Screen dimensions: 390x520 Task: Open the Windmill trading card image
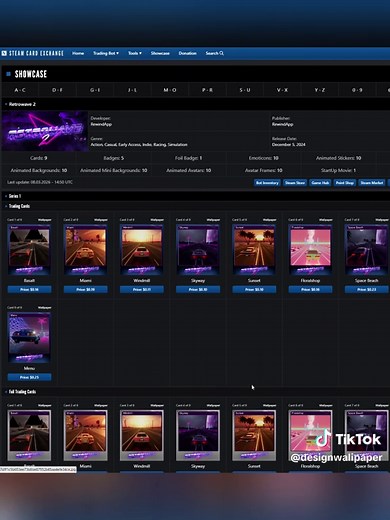(142, 250)
